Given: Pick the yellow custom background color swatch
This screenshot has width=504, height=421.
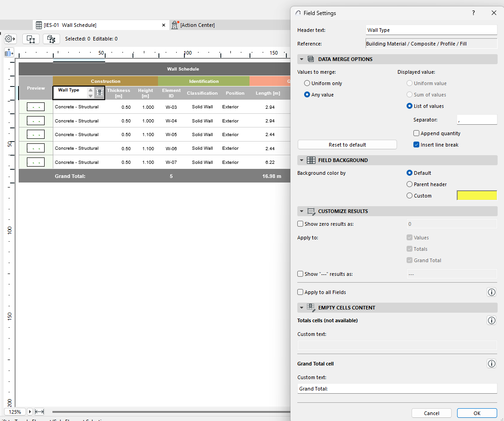Looking at the screenshot, I should click(x=477, y=195).
